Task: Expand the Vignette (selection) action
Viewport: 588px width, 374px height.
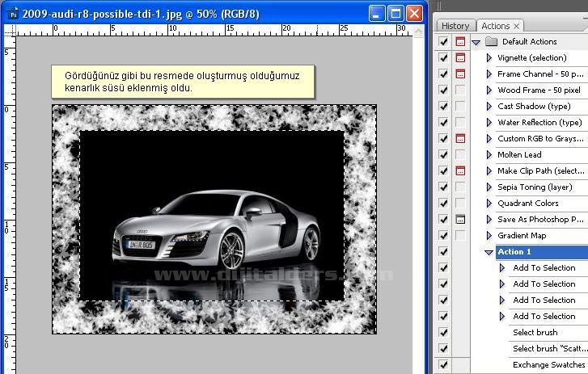Action: click(489, 57)
